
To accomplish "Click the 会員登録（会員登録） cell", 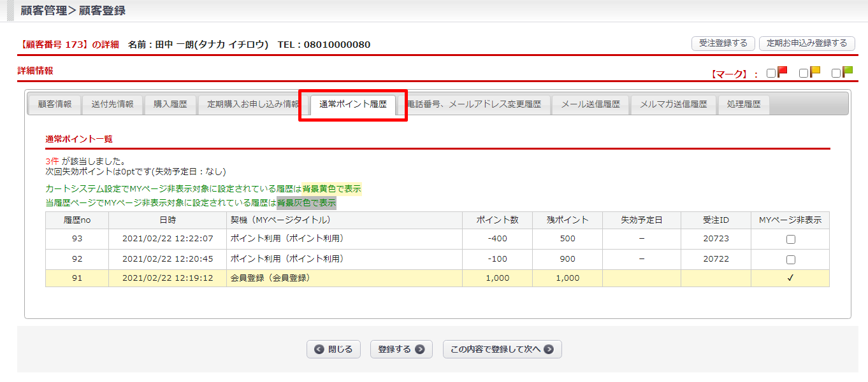I will pos(345,278).
